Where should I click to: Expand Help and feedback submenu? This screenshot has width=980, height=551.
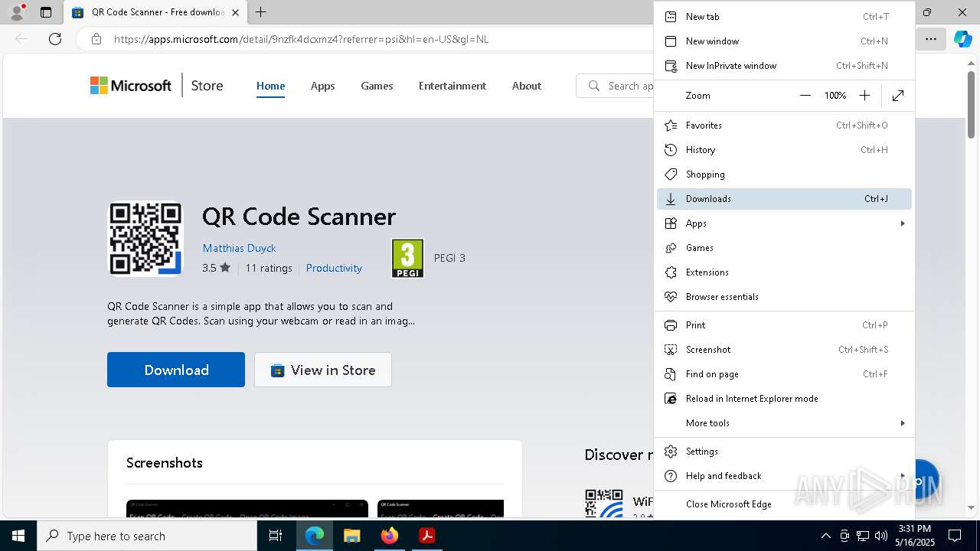784,476
